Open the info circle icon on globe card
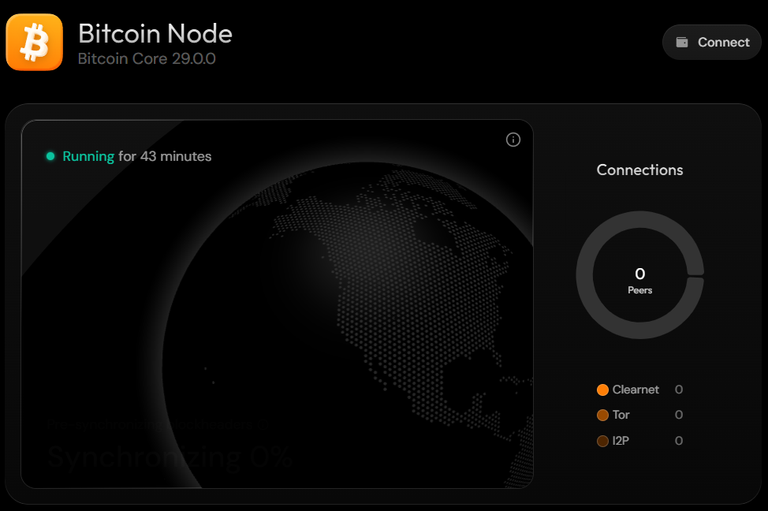This screenshot has width=768, height=511. point(513,140)
